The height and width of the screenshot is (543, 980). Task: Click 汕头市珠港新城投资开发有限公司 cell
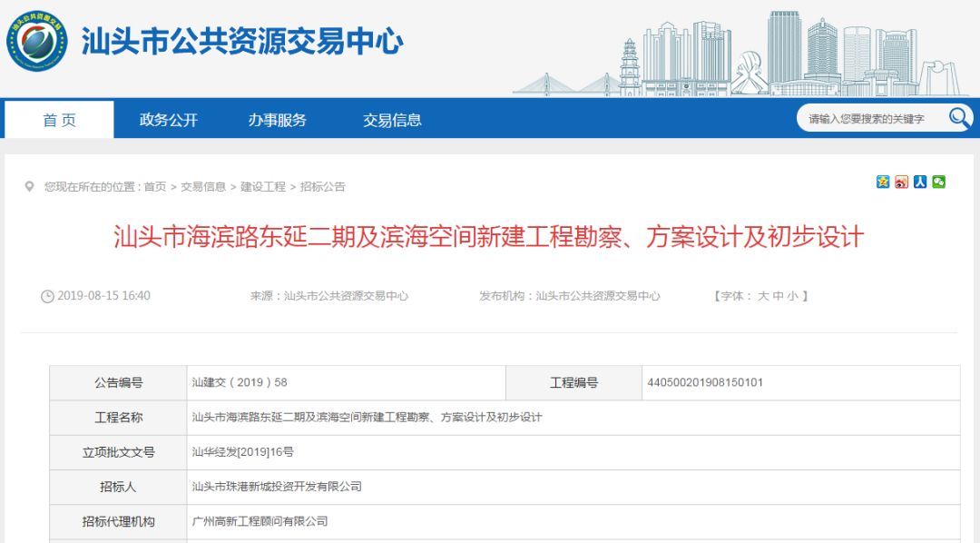pos(573,488)
